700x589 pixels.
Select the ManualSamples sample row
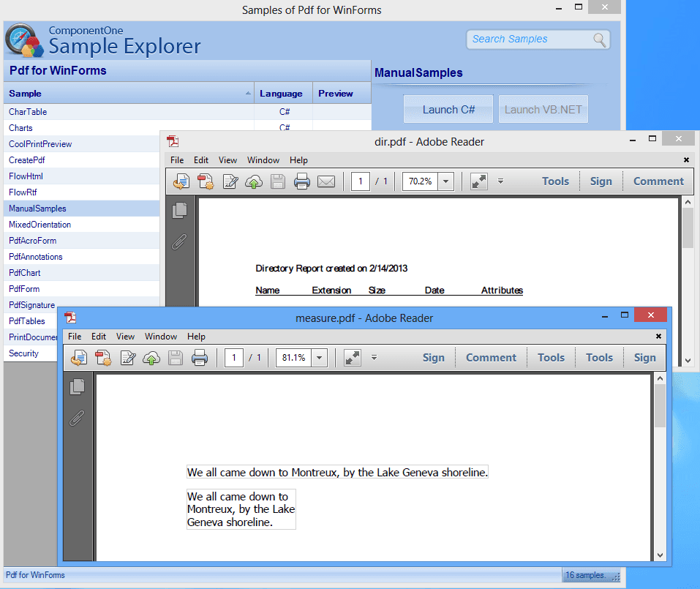coord(82,208)
